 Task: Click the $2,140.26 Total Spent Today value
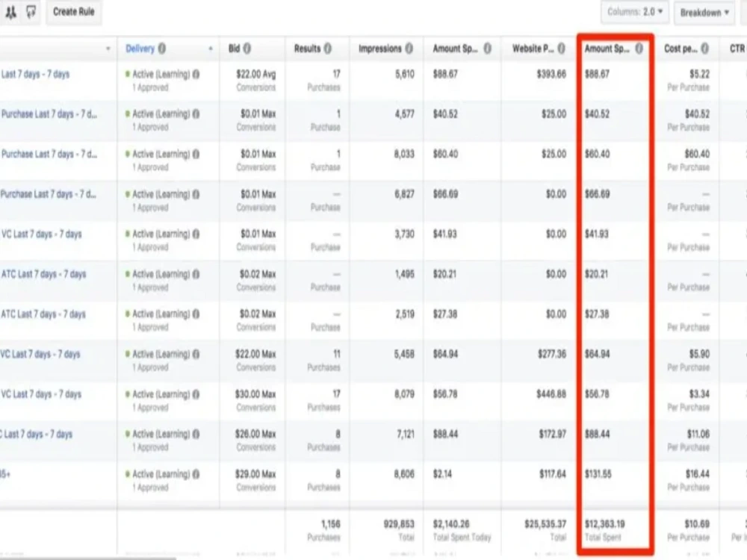coord(451,524)
